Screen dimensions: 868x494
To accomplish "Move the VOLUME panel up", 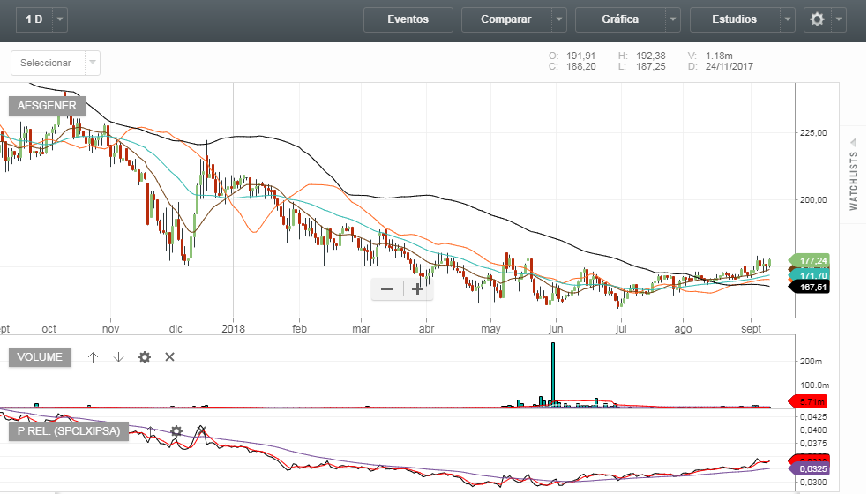I will coord(93,356).
